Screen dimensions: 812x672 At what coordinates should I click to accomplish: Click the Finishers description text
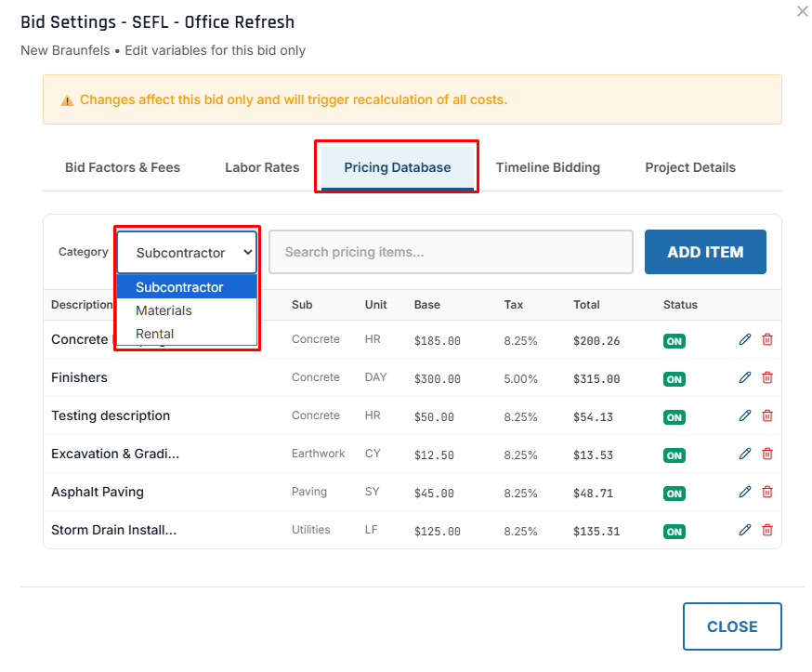tap(79, 377)
